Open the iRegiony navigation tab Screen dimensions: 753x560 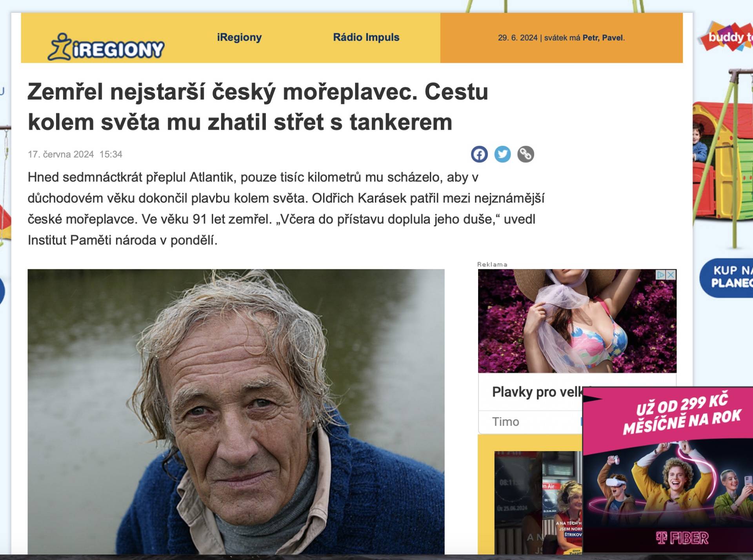[x=239, y=37]
